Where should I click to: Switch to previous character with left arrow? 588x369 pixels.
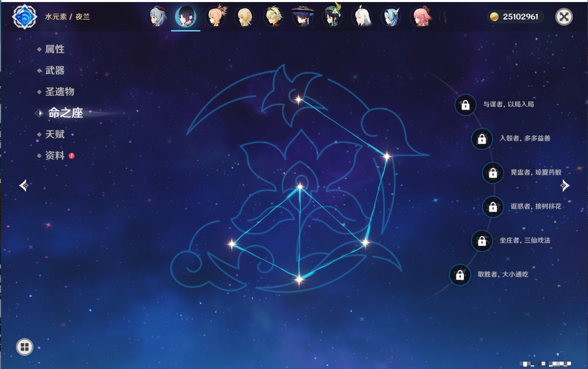[24, 186]
